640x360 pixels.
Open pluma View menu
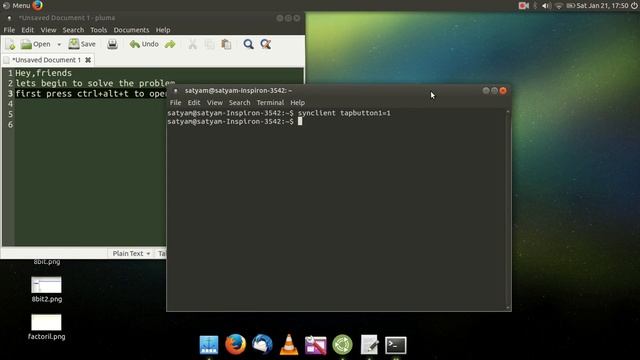(x=48, y=30)
